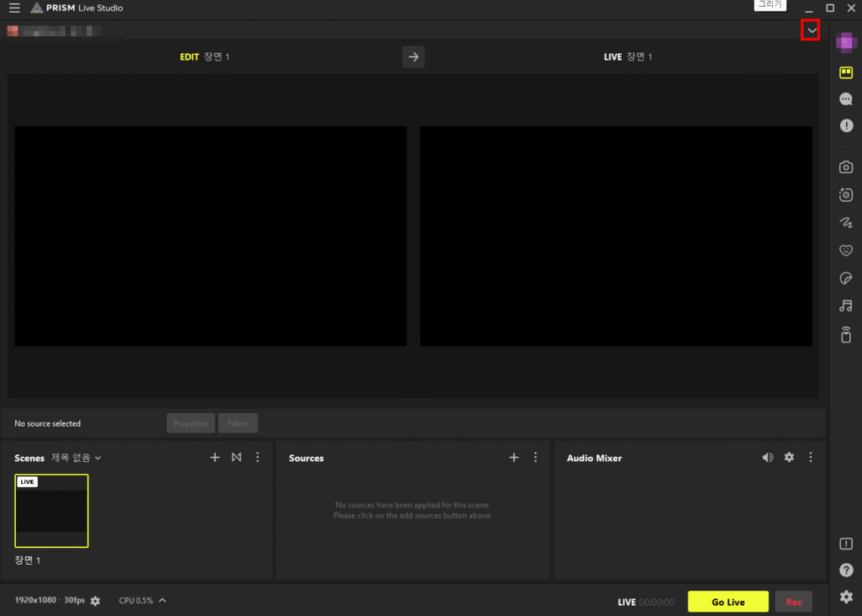Screen dimensions: 862x616
Task: Open the camera icon in sidebar
Action: pos(846,167)
